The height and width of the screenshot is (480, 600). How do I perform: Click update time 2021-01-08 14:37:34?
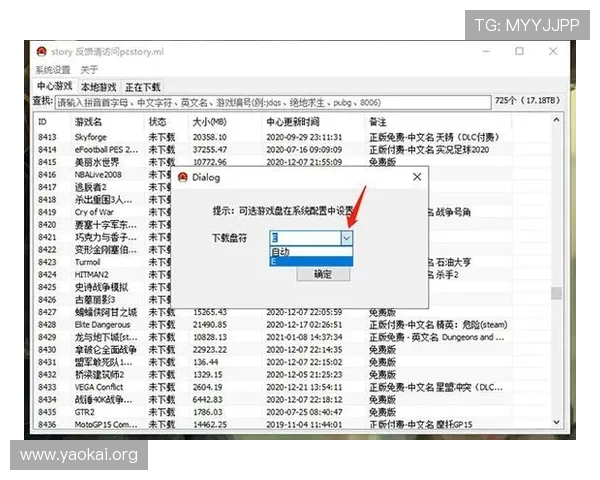(304, 337)
